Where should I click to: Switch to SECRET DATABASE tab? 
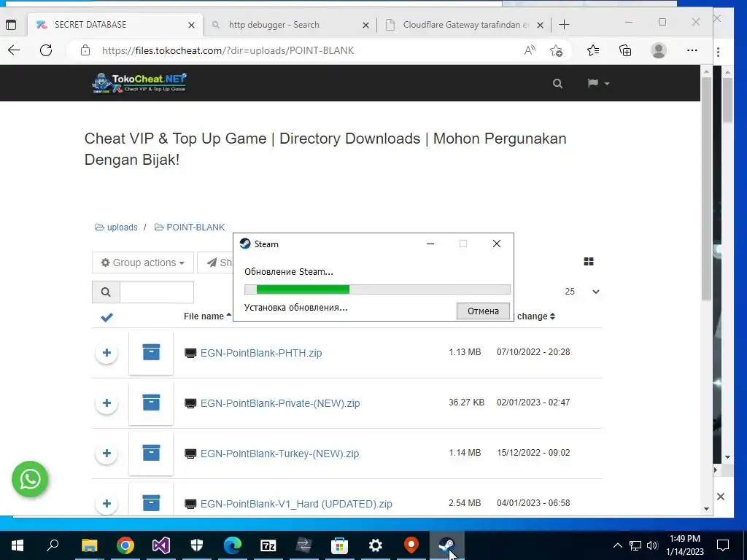115,25
